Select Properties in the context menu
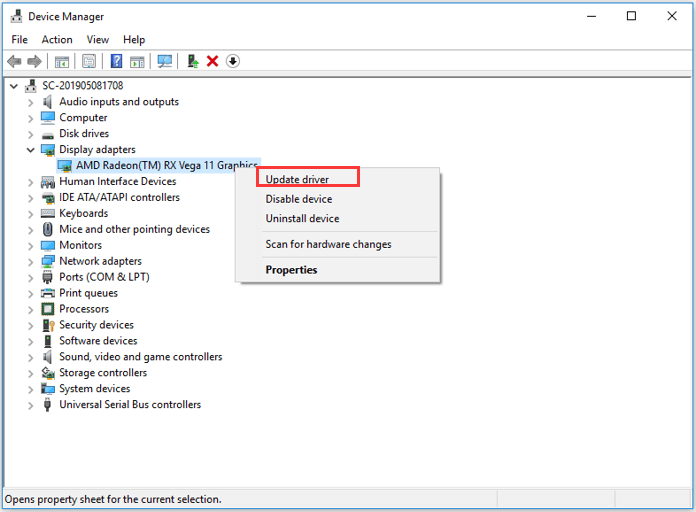This screenshot has height=512, width=696. pyautogui.click(x=291, y=270)
